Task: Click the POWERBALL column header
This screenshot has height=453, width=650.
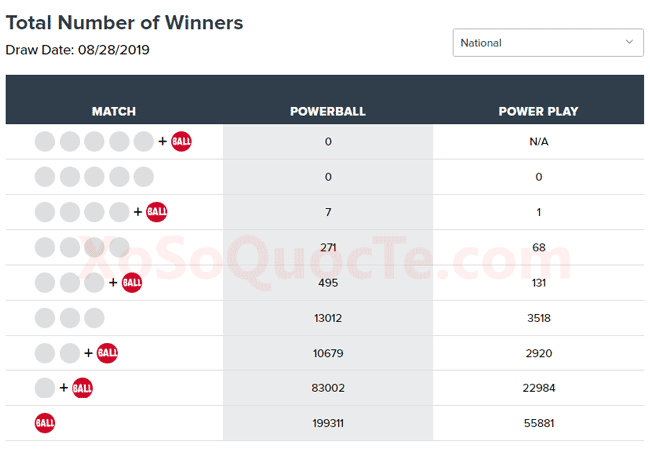Action: click(x=328, y=111)
